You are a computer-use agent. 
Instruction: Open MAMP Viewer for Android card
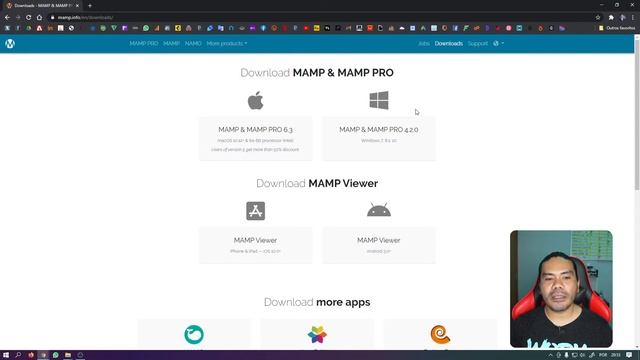(x=379, y=245)
